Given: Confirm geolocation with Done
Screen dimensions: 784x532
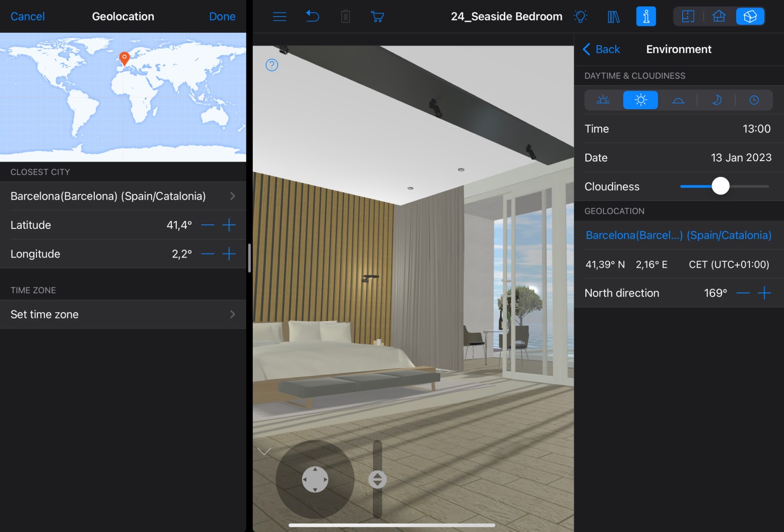Looking at the screenshot, I should pyautogui.click(x=222, y=16).
